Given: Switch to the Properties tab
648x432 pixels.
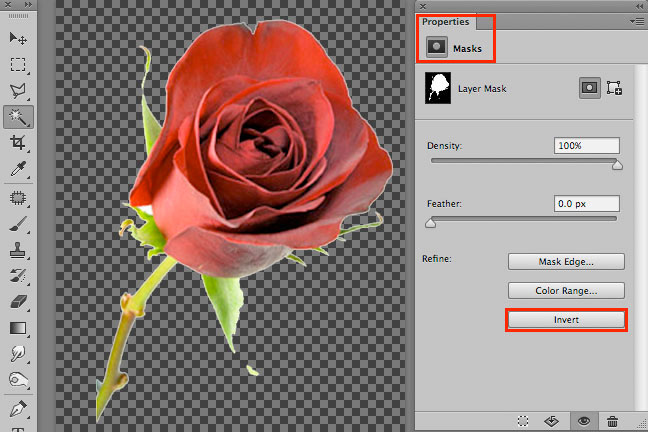Looking at the screenshot, I should click(x=445, y=21).
